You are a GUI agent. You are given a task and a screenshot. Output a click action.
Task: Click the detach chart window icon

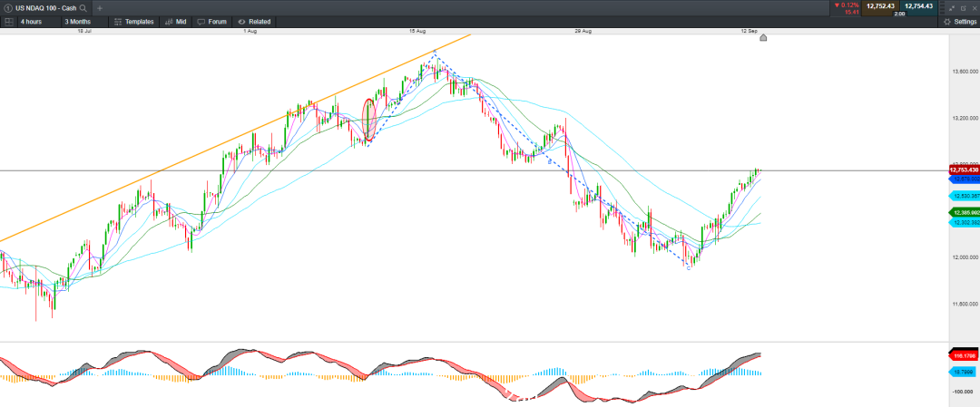962,8
